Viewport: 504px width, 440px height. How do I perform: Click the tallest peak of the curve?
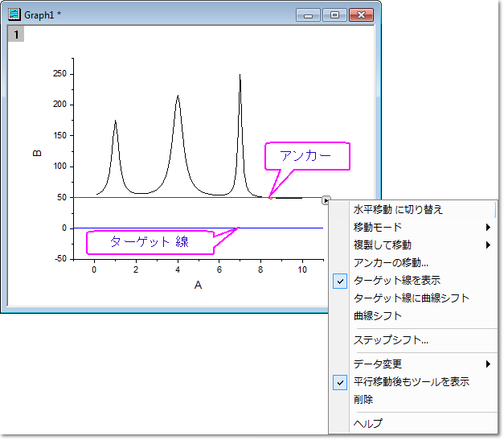point(240,76)
